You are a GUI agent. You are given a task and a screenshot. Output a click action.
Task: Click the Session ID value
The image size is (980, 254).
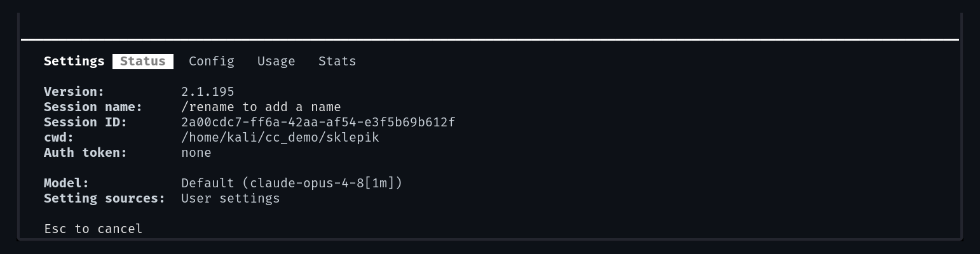point(318,123)
